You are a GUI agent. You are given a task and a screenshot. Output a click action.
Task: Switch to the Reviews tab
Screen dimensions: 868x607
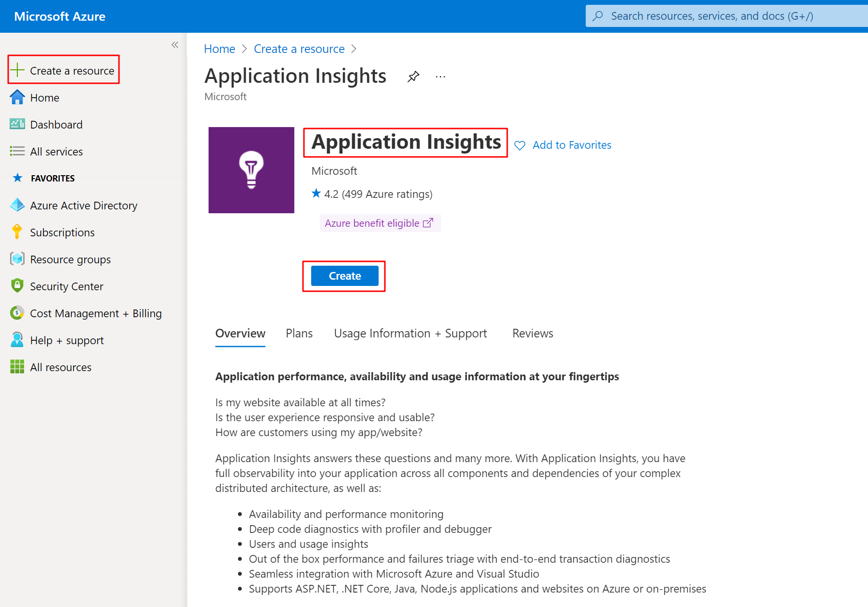click(x=532, y=333)
